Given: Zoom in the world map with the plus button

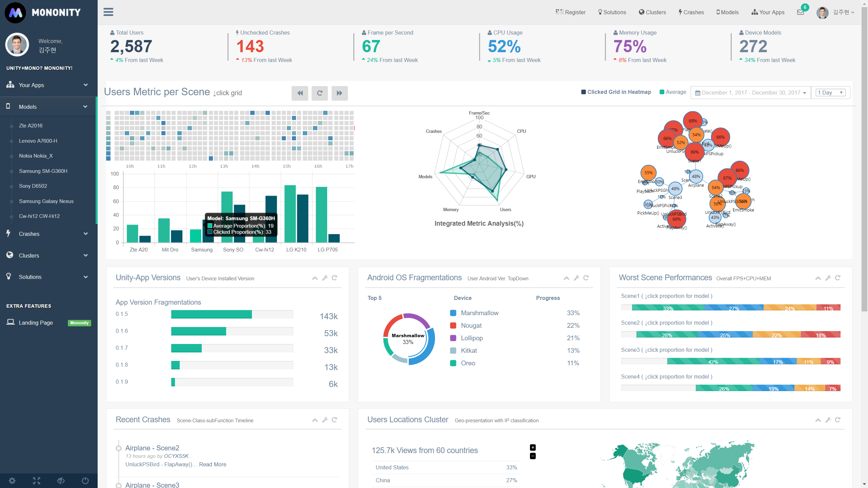Looking at the screenshot, I should click(533, 447).
